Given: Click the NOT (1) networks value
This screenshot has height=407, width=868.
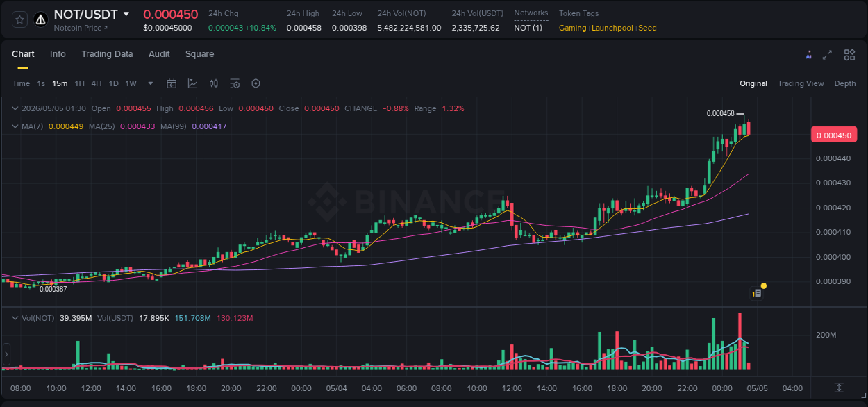Looking at the screenshot, I should tap(528, 28).
